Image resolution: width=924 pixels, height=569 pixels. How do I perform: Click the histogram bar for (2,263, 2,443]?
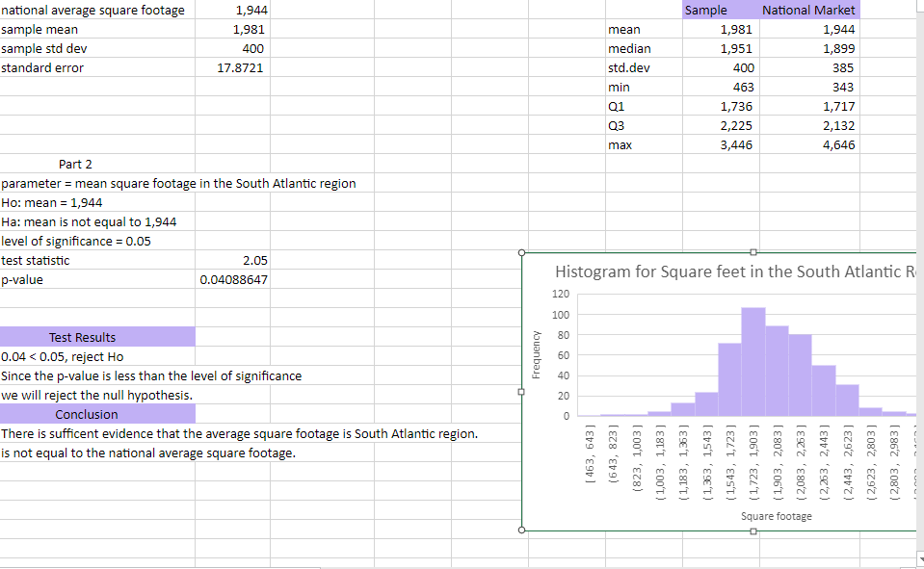[823, 391]
